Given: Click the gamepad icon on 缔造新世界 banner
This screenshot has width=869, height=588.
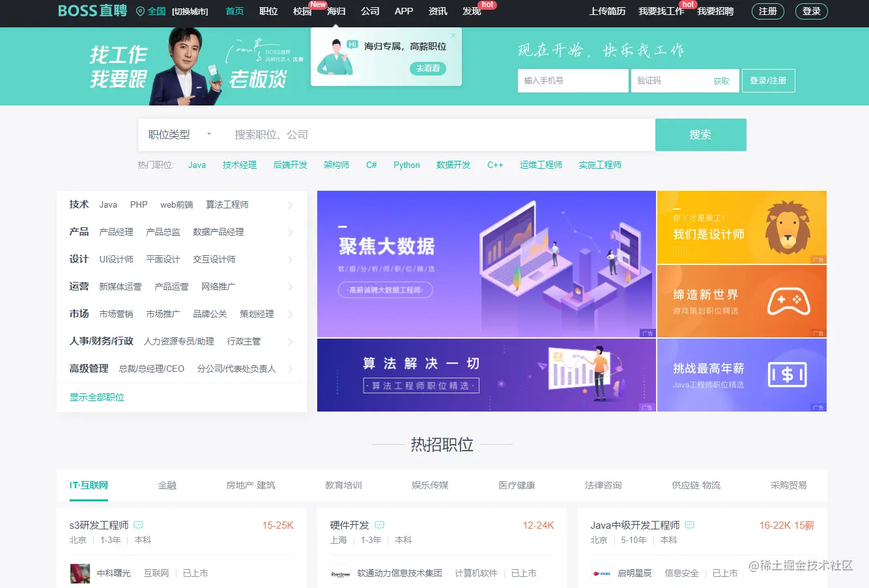Looking at the screenshot, I should click(788, 301).
